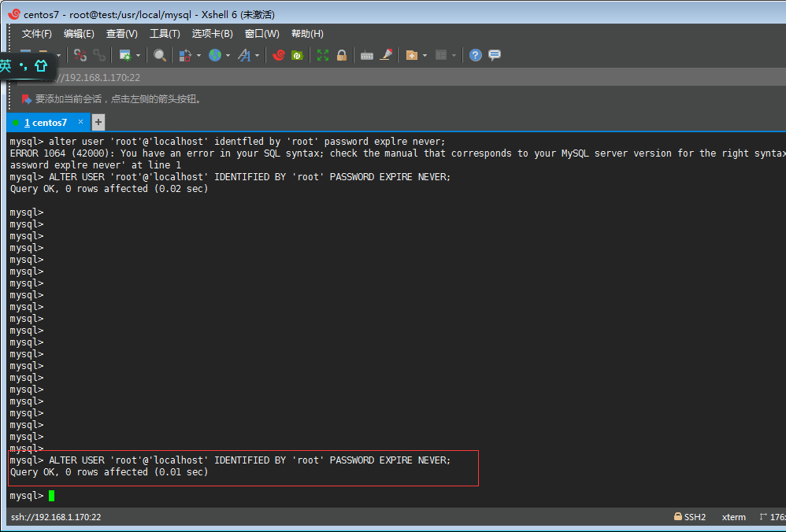Image resolution: width=786 pixels, height=532 pixels.
Task: Launch Xftp with the green toolbar icon
Action: point(297,55)
